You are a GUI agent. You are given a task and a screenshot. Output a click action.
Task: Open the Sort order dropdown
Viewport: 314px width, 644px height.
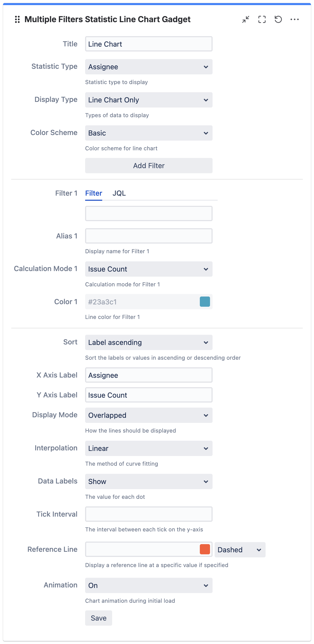(x=149, y=342)
